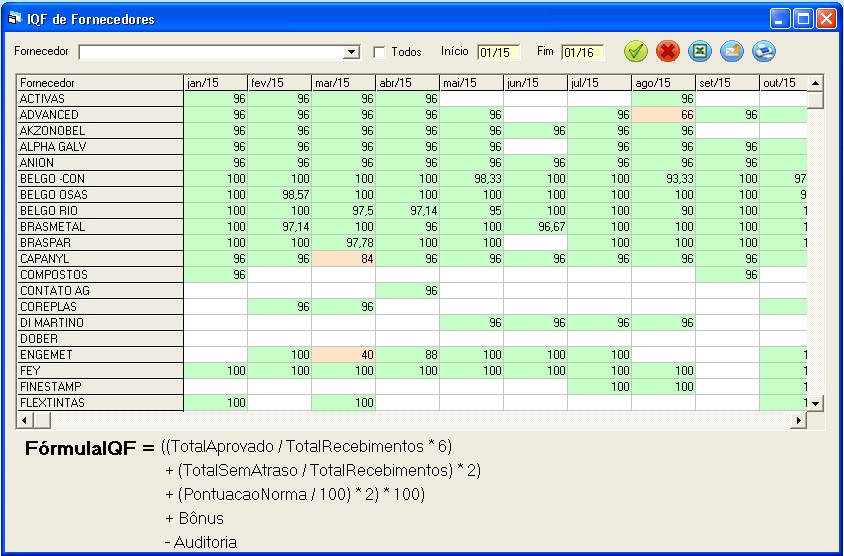Viewport: 844px width, 556px height.
Task: Select the jan/15 column header
Action: pyautogui.click(x=215, y=83)
